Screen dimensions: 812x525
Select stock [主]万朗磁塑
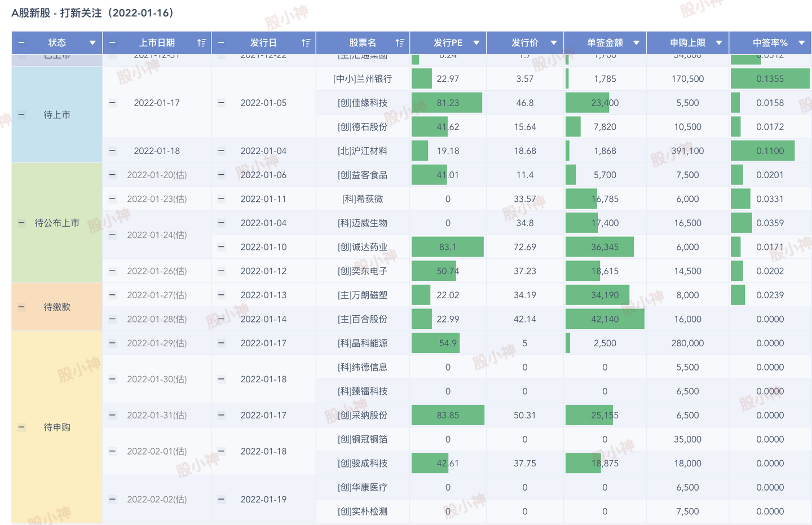363,295
